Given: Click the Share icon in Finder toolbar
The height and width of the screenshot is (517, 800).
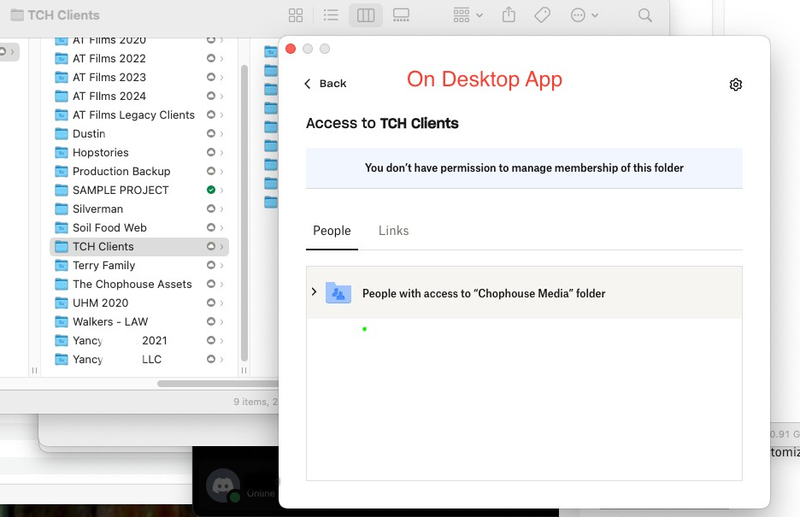Looking at the screenshot, I should 509,15.
